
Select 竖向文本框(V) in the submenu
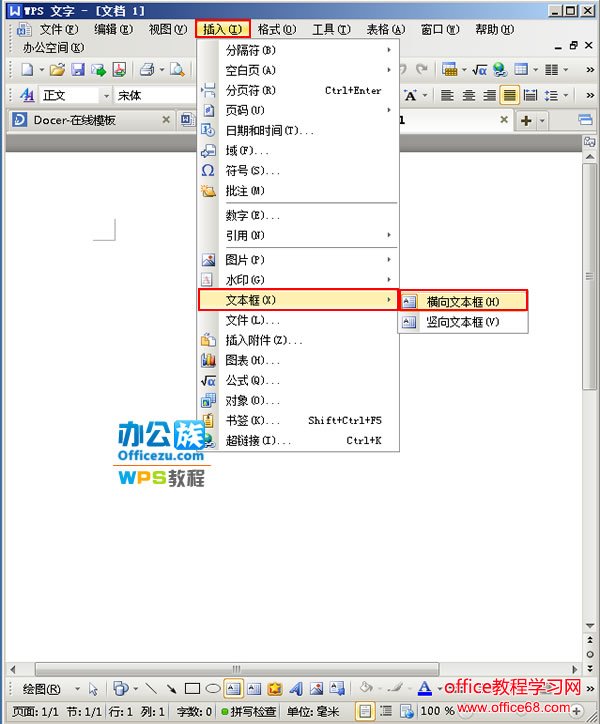click(x=462, y=322)
